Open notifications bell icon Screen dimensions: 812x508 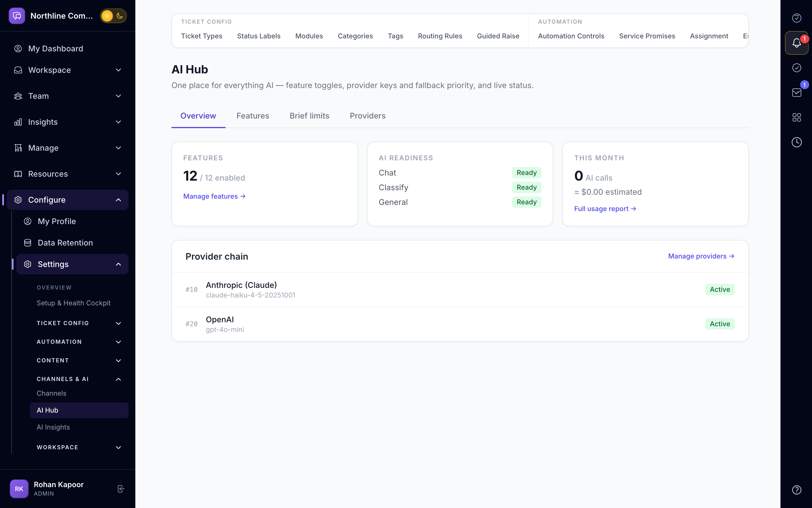(796, 43)
